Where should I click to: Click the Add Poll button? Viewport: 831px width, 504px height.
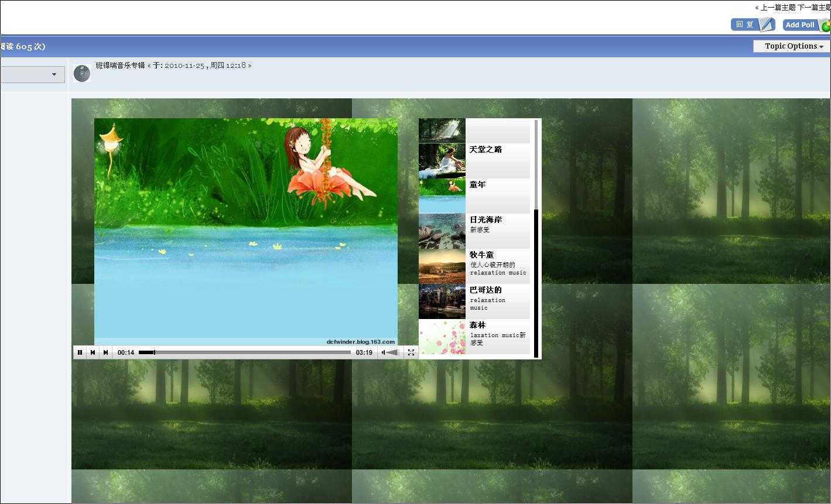806,25
